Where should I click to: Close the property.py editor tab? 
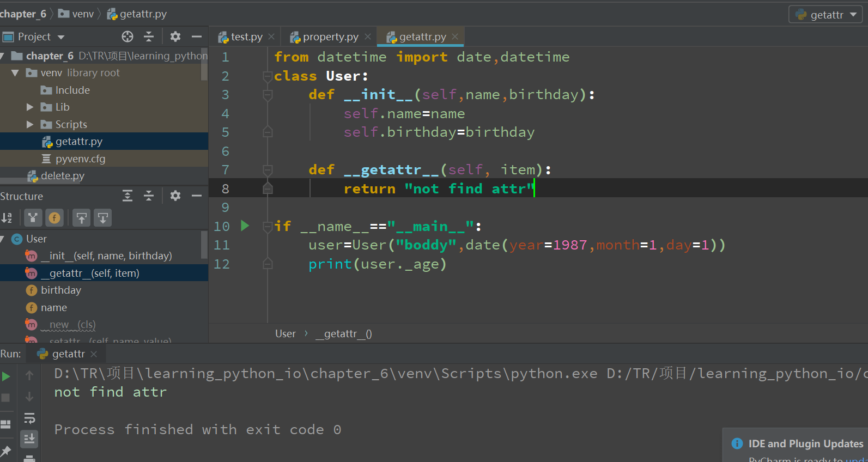368,37
